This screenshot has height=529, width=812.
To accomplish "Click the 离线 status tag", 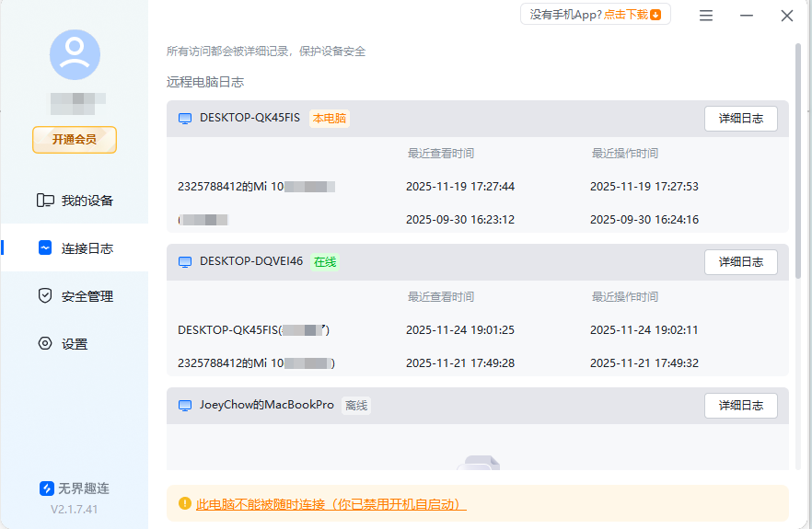I will (356, 406).
